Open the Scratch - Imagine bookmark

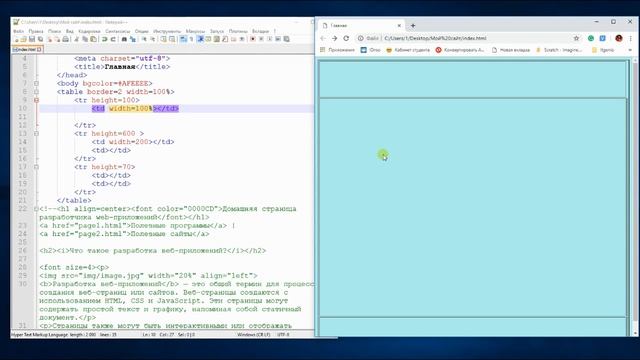(559, 50)
